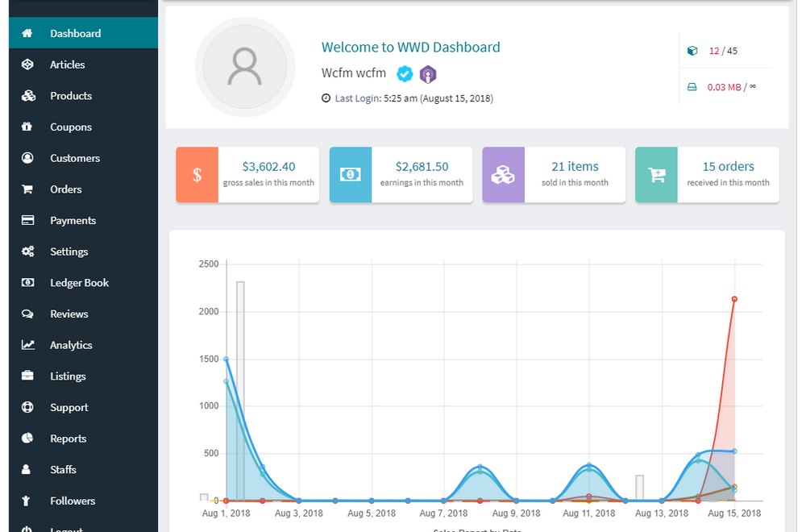Click the 'gross sales in this month' caption
806x532 pixels.
coord(268,182)
